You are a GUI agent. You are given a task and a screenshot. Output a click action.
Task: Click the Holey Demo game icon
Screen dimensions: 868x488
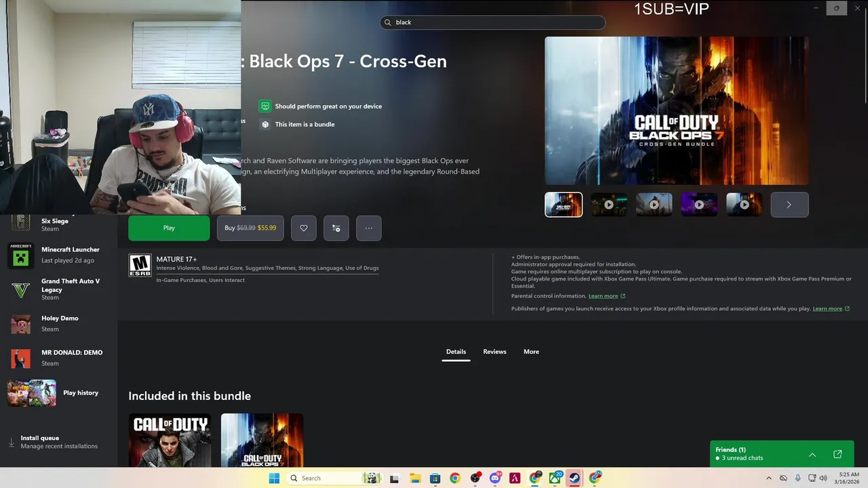tap(20, 324)
